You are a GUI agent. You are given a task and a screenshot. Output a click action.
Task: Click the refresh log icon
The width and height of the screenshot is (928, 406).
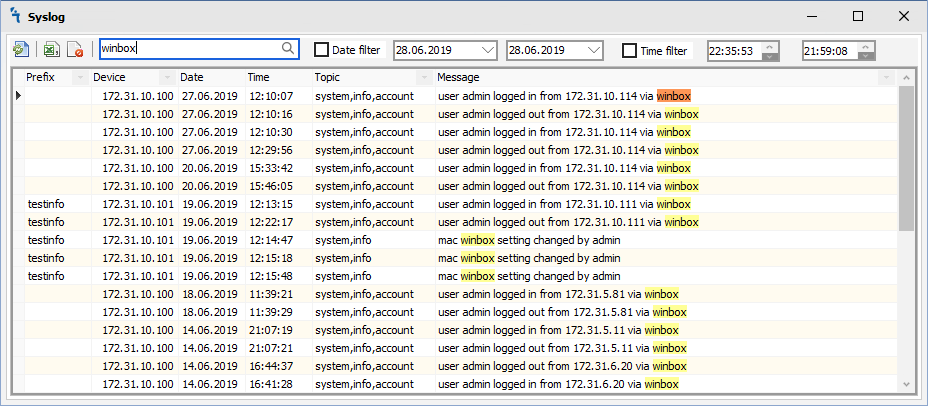click(21, 49)
